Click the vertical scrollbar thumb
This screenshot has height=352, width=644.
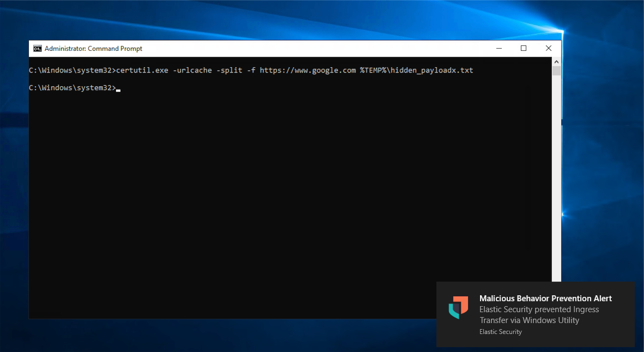[x=556, y=71]
